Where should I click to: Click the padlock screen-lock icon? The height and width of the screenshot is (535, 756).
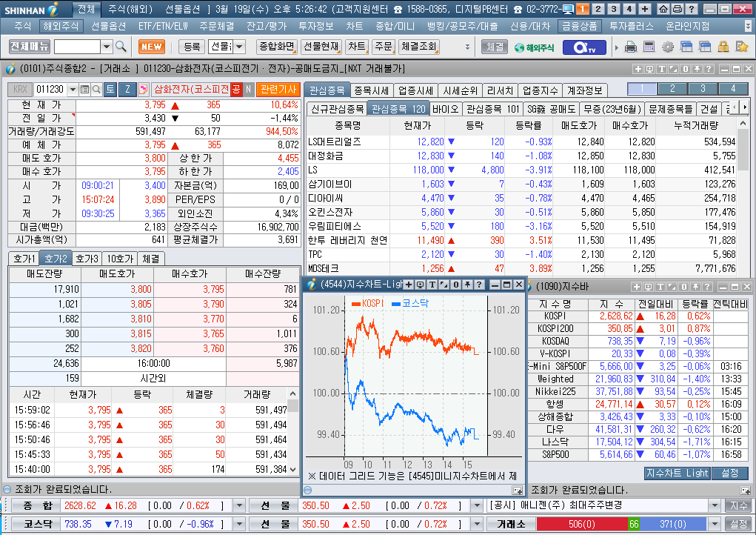723,47
